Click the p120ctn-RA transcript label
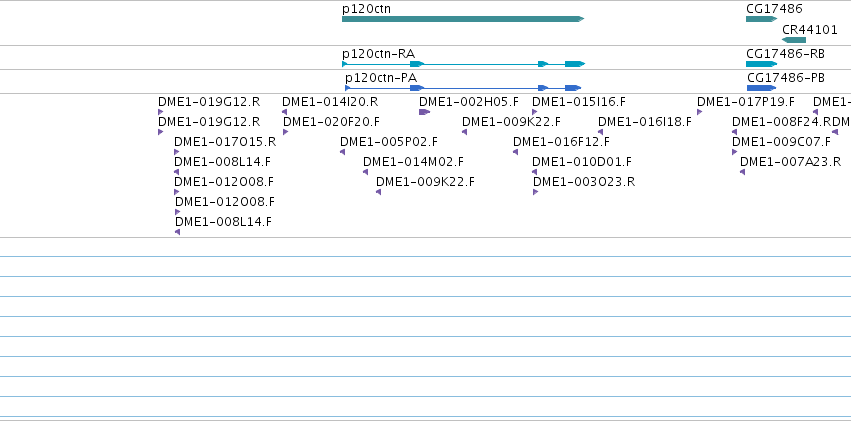The height and width of the screenshot is (421, 851). (378, 54)
